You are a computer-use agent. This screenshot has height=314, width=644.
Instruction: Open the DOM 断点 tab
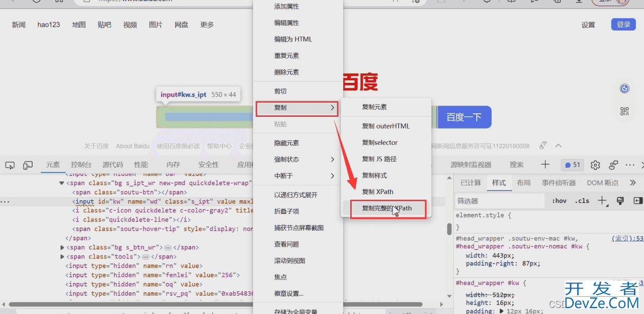603,182
